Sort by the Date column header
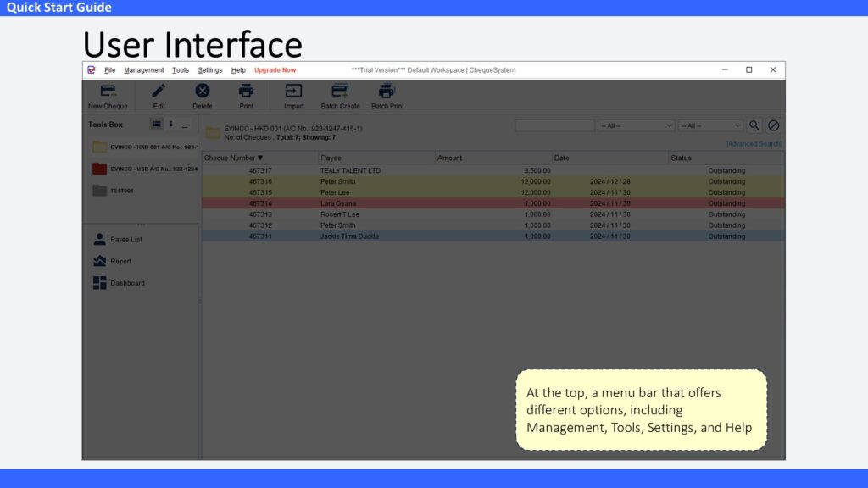The image size is (868, 488). 610,158
